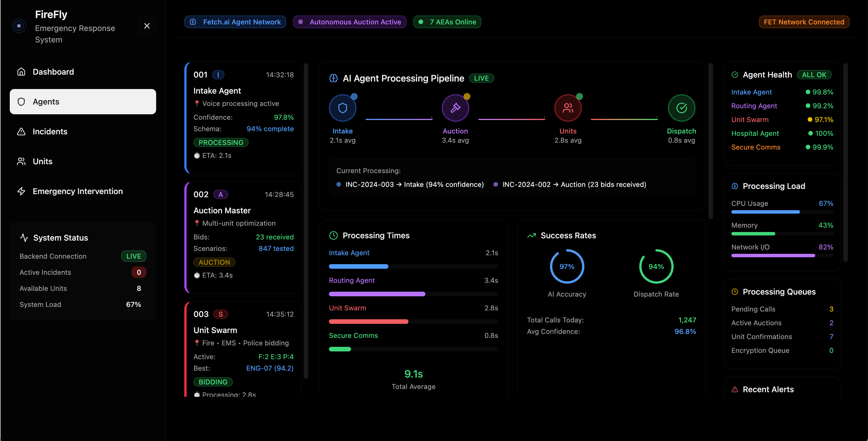
Task: Click the FET Network Connected badge
Action: click(804, 22)
